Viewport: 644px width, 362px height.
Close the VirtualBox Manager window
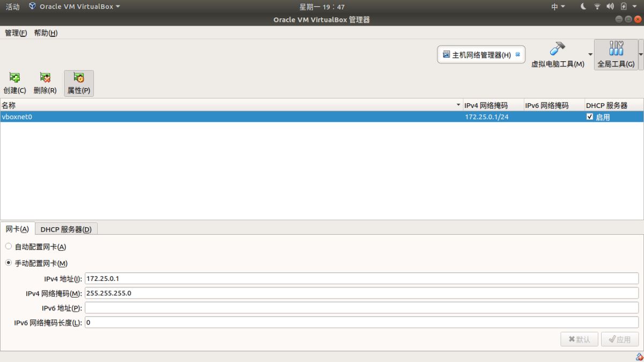tap(636, 20)
